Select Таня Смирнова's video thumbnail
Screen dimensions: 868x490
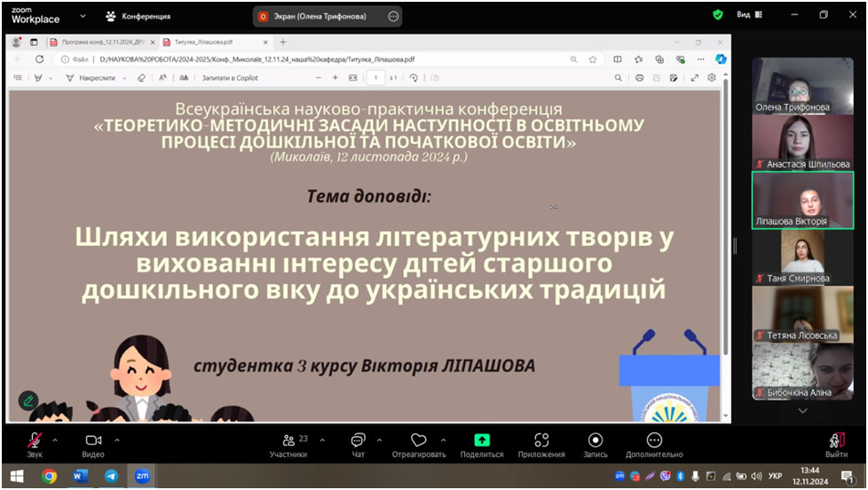pyautogui.click(x=802, y=257)
